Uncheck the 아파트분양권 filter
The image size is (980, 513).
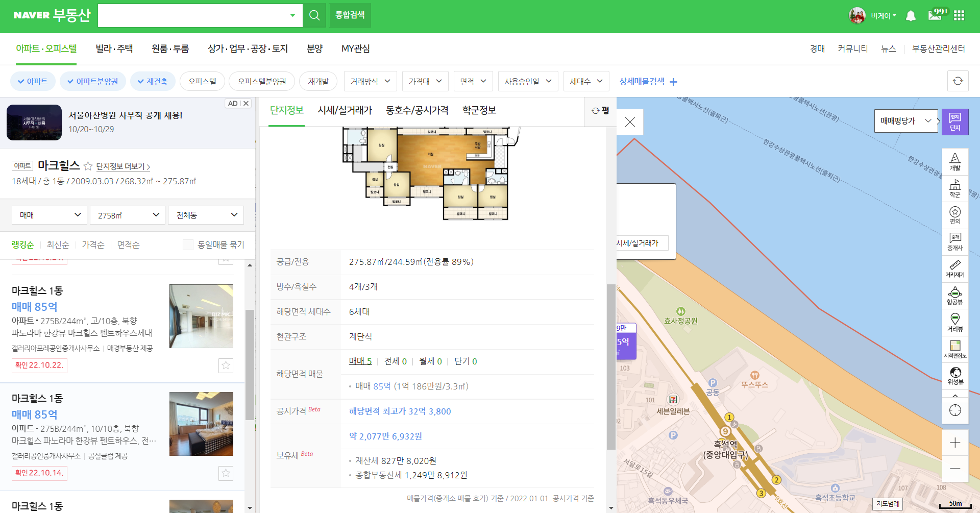92,81
